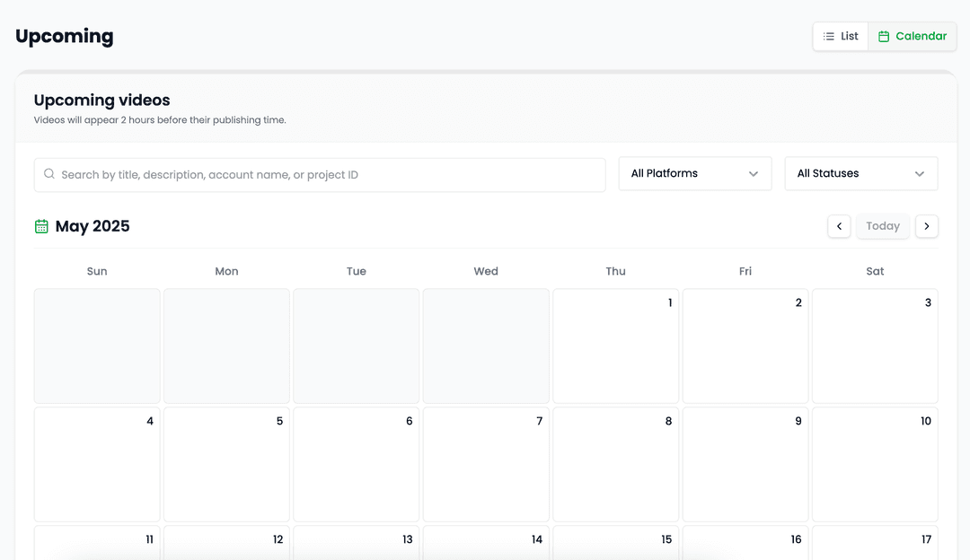
Task: Click the green calendar icon beside May 2025
Action: [x=41, y=226]
